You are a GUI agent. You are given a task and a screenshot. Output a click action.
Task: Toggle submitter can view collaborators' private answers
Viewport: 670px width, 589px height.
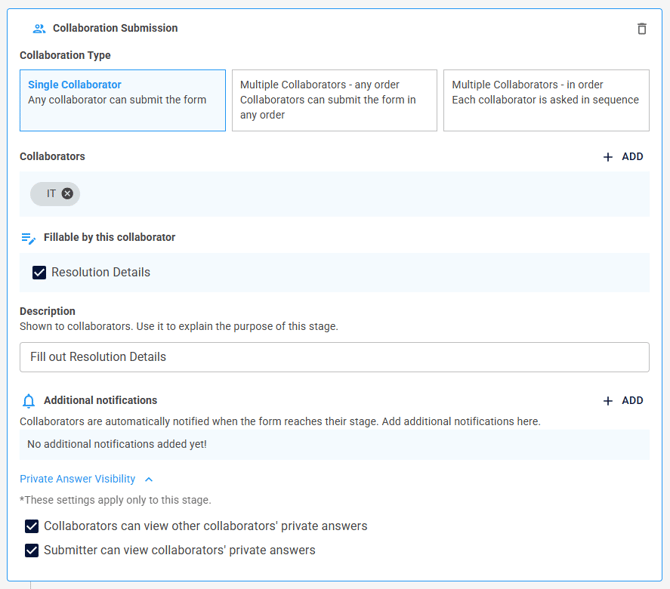[x=32, y=551]
